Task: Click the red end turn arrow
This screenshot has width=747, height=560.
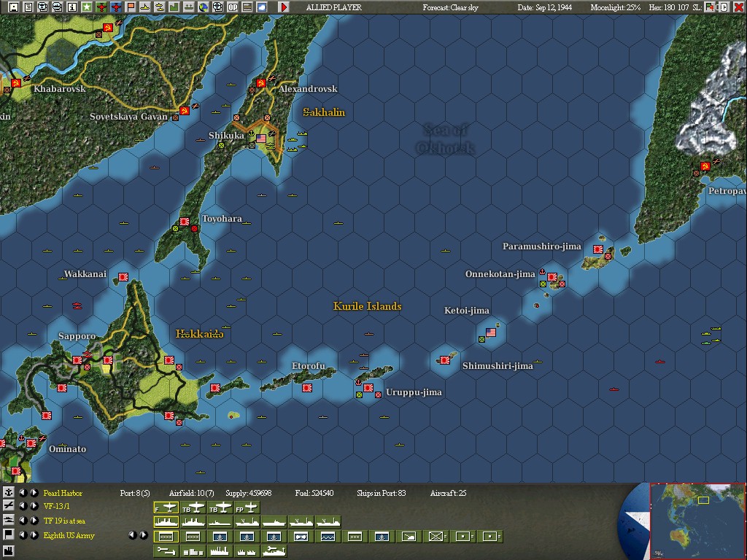Action: click(x=284, y=7)
